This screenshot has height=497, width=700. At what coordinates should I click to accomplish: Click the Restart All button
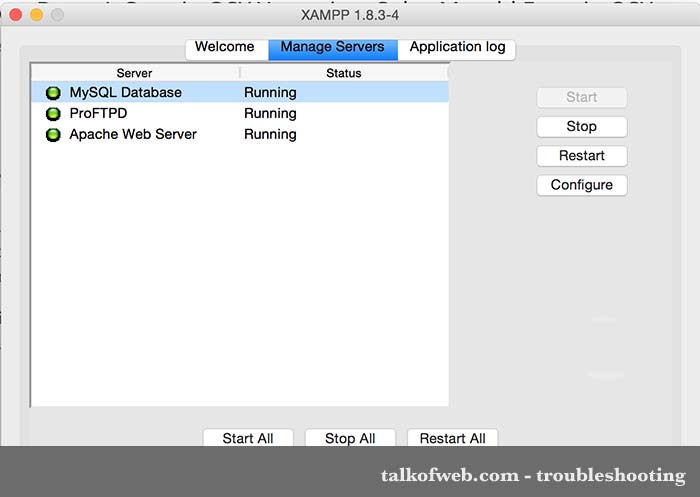(452, 438)
